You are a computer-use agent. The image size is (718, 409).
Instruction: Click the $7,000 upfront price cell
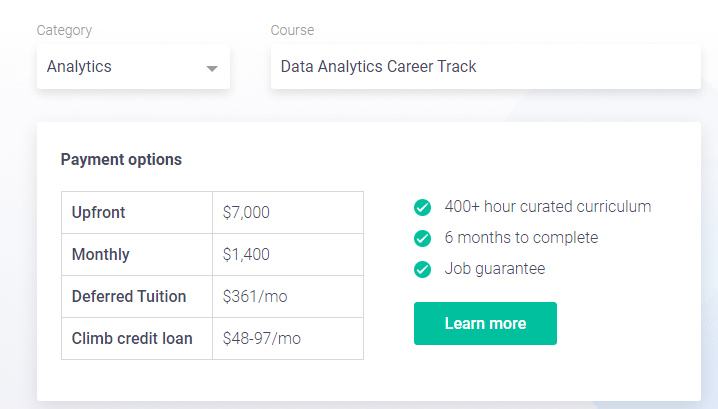tap(246, 212)
